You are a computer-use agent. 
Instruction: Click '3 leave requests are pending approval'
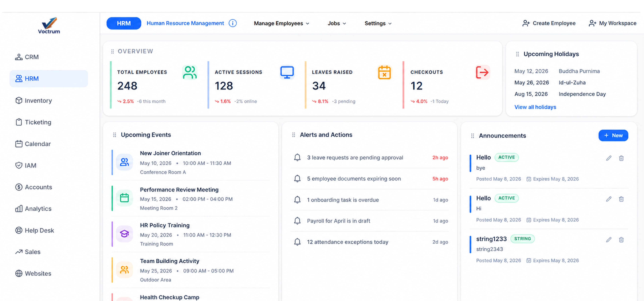tap(355, 157)
